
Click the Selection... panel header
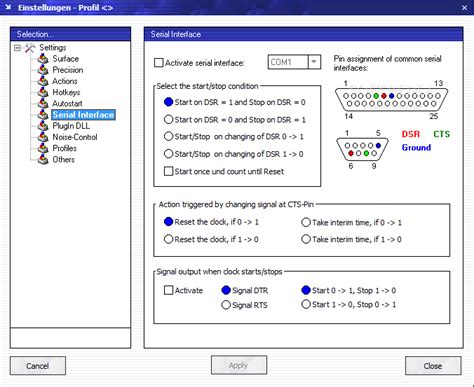[70, 34]
